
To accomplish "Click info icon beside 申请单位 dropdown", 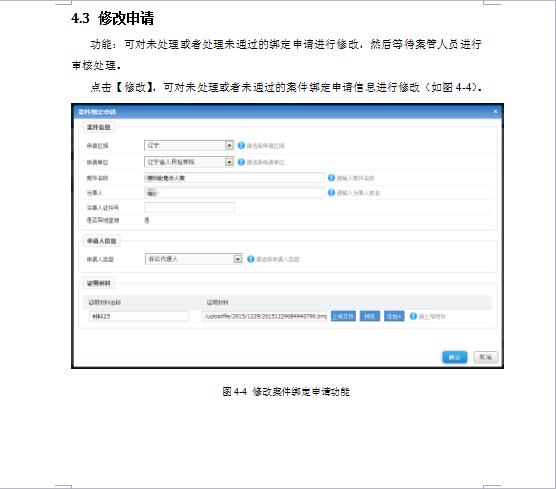I will click(x=241, y=162).
